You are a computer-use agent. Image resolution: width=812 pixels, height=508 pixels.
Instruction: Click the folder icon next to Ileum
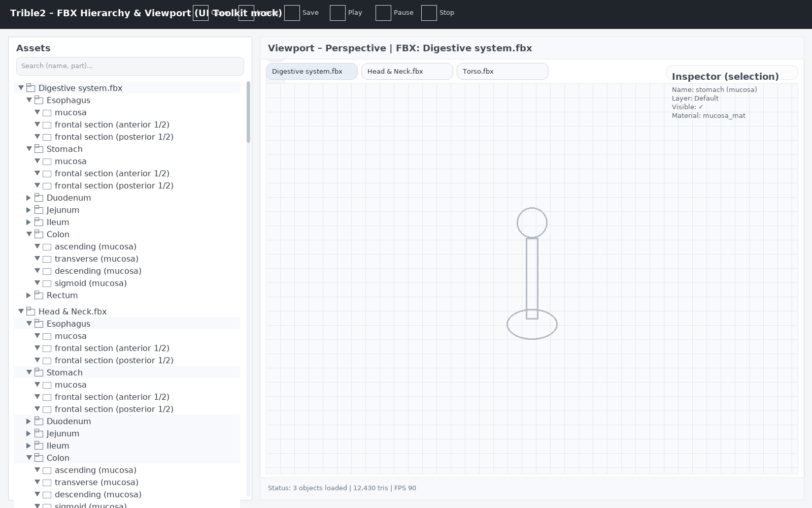click(39, 222)
